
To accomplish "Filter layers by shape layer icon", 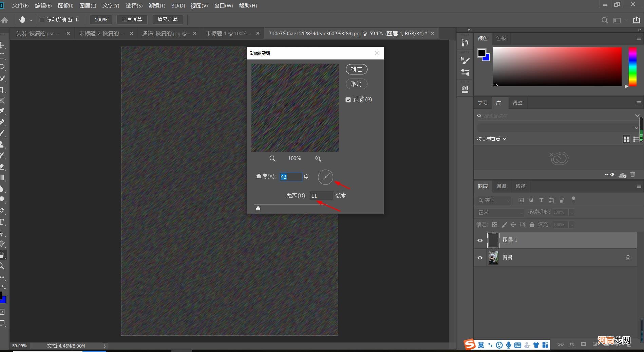I will click(552, 200).
